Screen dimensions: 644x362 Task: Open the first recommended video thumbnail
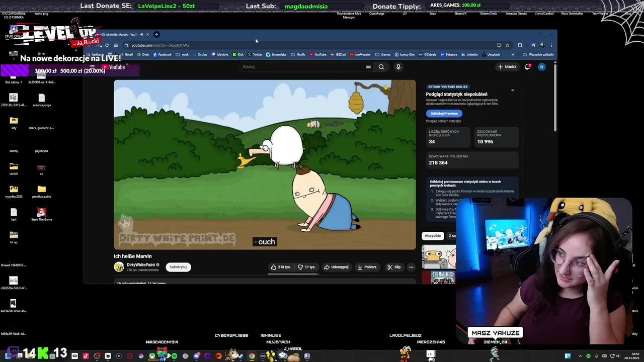coord(439,257)
